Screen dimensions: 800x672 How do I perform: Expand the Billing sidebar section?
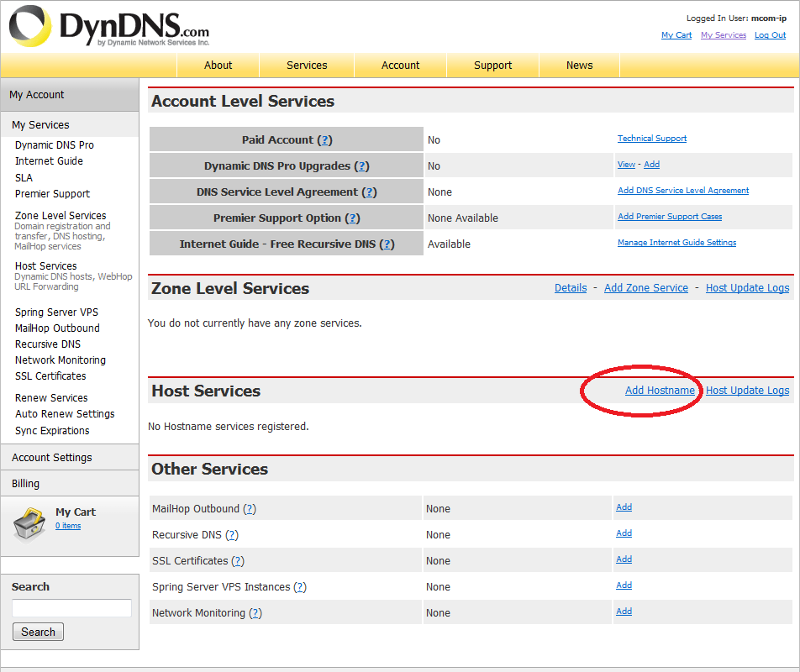[x=26, y=484]
